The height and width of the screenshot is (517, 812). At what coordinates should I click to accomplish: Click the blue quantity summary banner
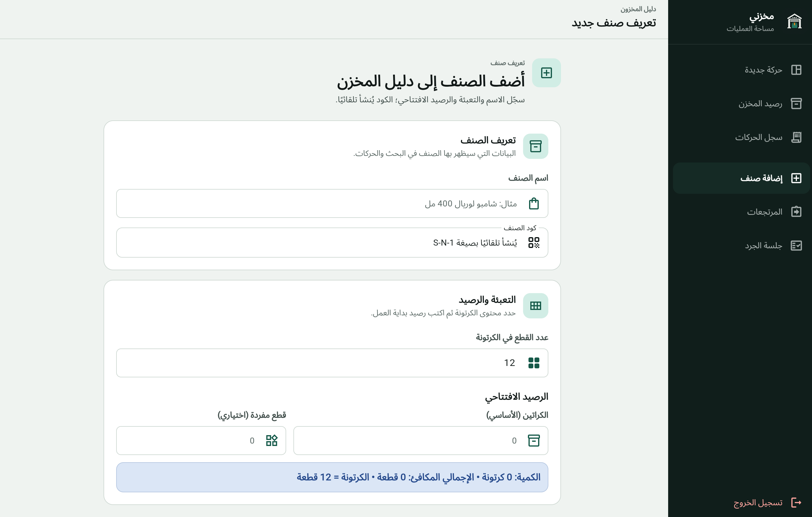pyautogui.click(x=332, y=477)
